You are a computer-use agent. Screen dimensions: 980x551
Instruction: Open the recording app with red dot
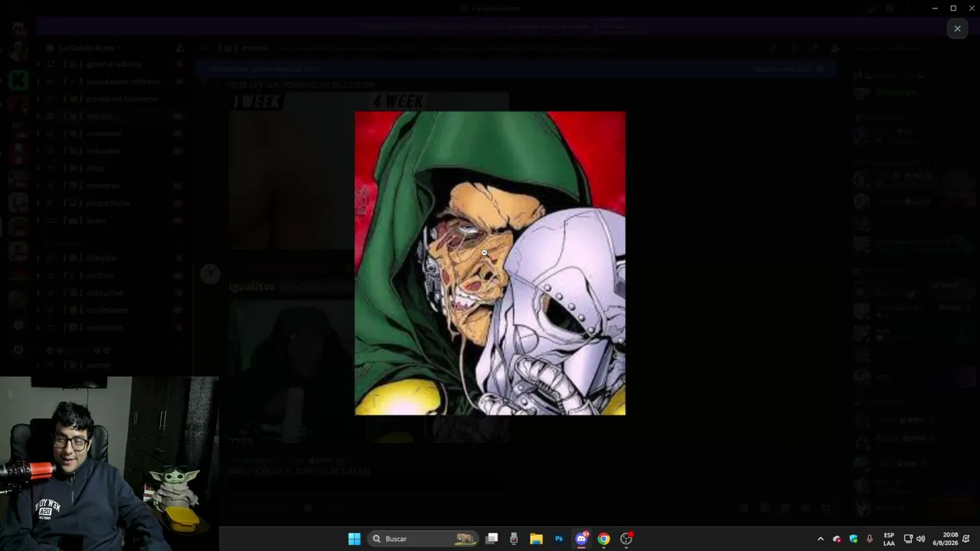pyautogui.click(x=626, y=539)
